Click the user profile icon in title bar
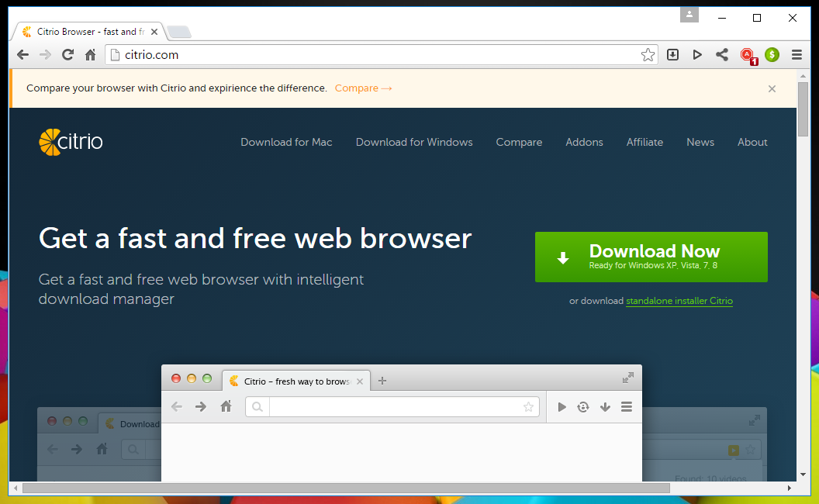Image resolution: width=819 pixels, height=504 pixels. point(689,15)
